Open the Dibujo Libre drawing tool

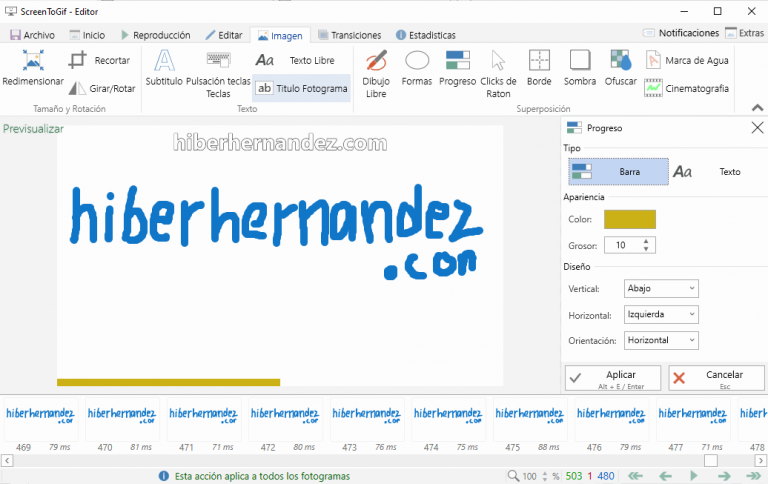376,74
